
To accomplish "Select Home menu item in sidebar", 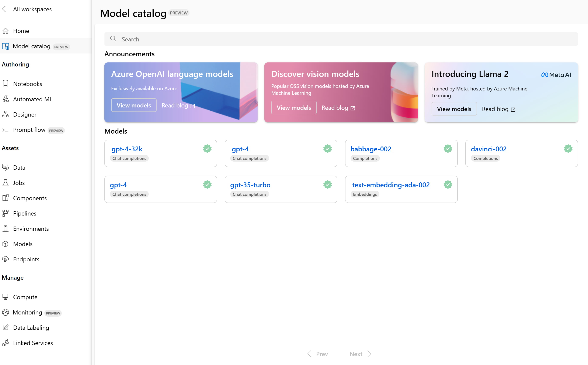I will (21, 30).
